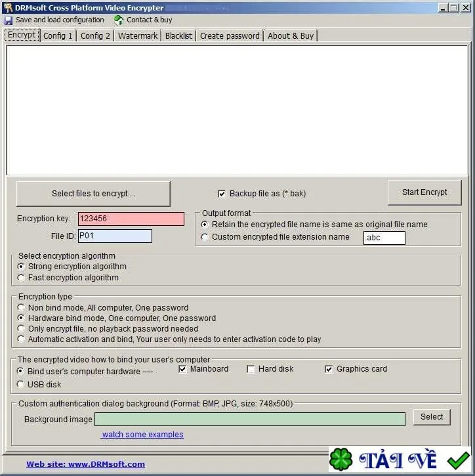Click the .abc extension input field
This screenshot has height=476, width=475.
(x=384, y=238)
